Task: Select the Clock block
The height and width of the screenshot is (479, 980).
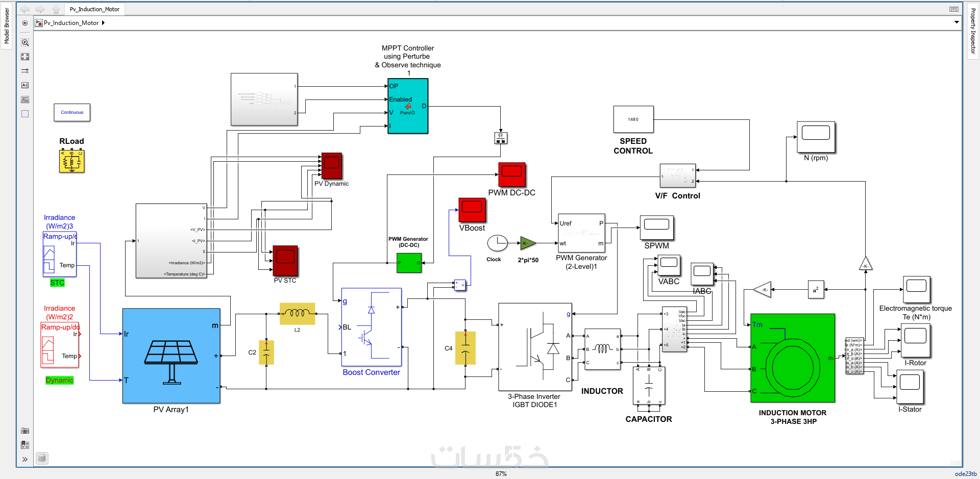Action: tap(497, 243)
